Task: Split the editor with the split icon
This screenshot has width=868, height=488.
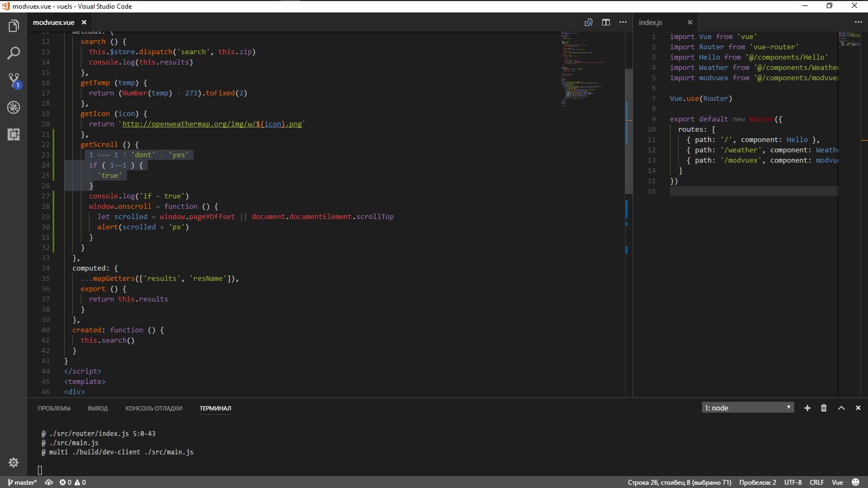Action: 606,22
